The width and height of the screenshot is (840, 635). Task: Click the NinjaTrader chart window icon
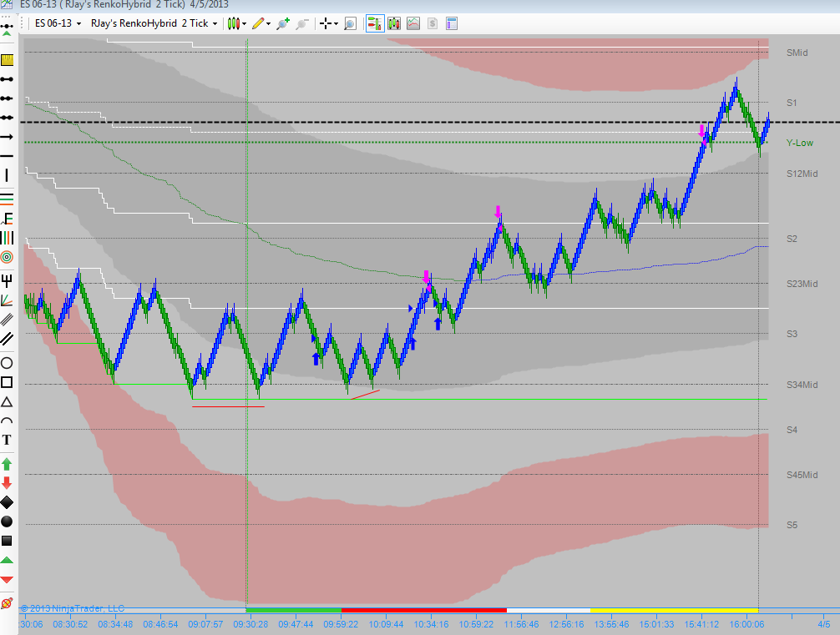7,4
